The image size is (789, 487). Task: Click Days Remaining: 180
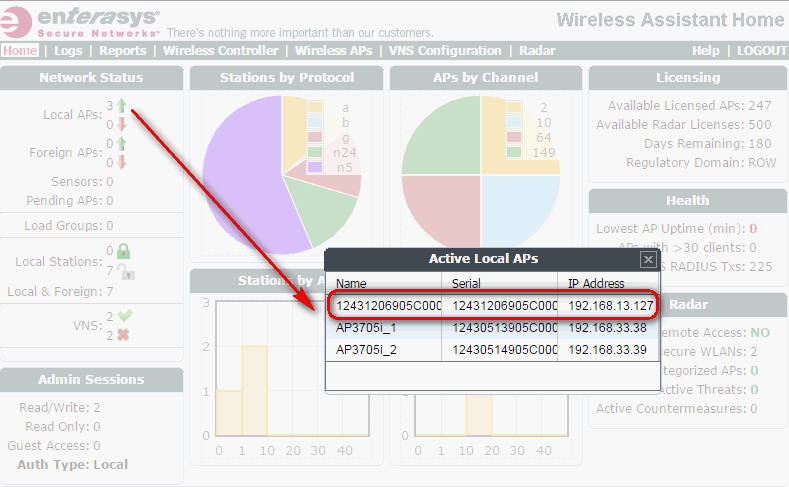pyautogui.click(x=707, y=144)
